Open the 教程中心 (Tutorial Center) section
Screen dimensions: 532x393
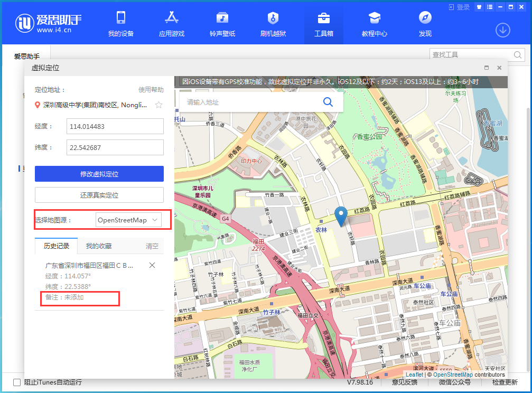pyautogui.click(x=375, y=24)
